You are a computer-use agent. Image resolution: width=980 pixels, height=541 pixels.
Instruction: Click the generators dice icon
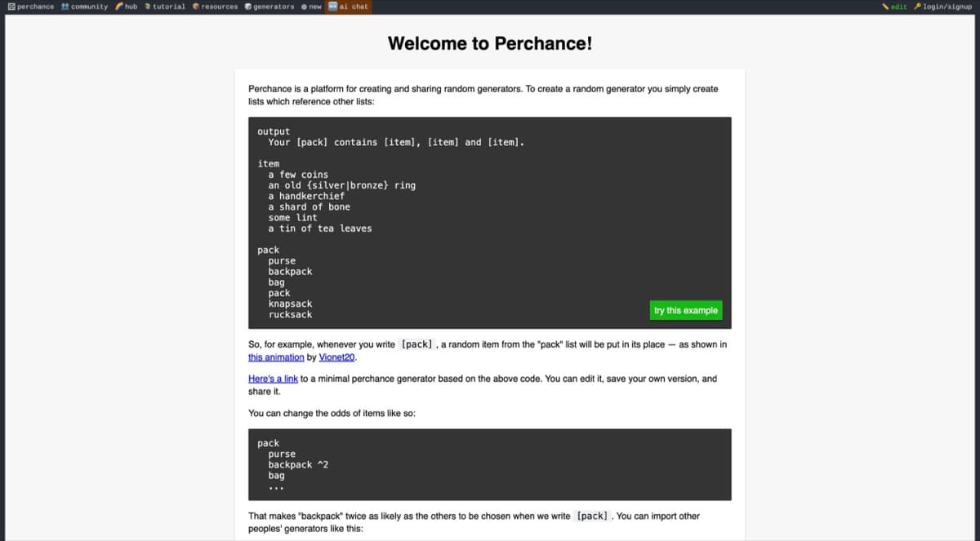pyautogui.click(x=248, y=7)
